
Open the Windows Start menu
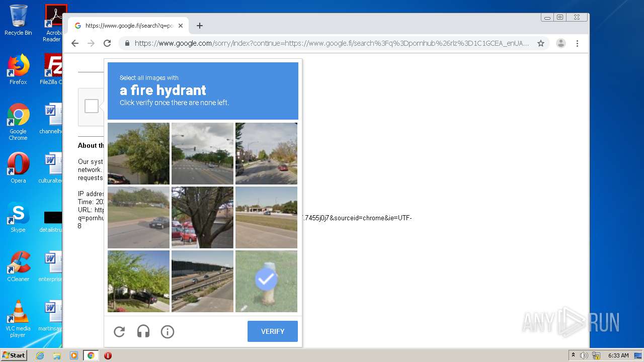point(14,355)
